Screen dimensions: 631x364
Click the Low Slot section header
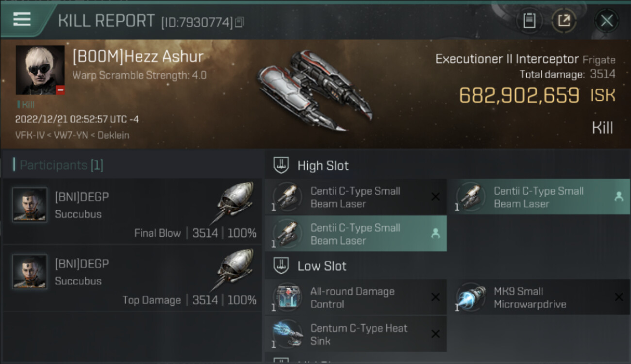(x=322, y=266)
